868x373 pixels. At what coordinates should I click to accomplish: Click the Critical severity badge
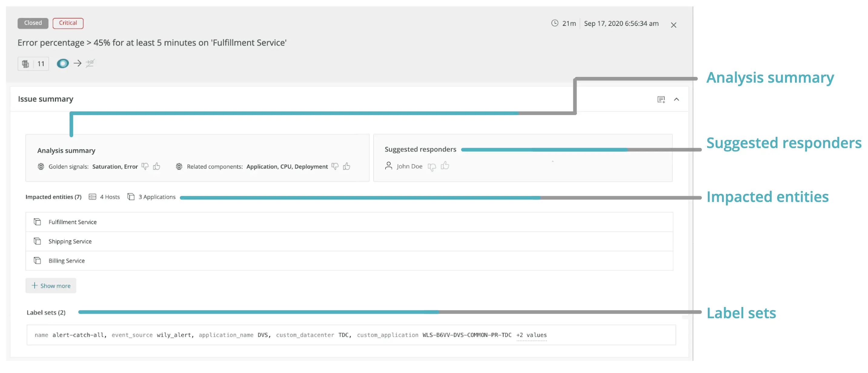(68, 23)
